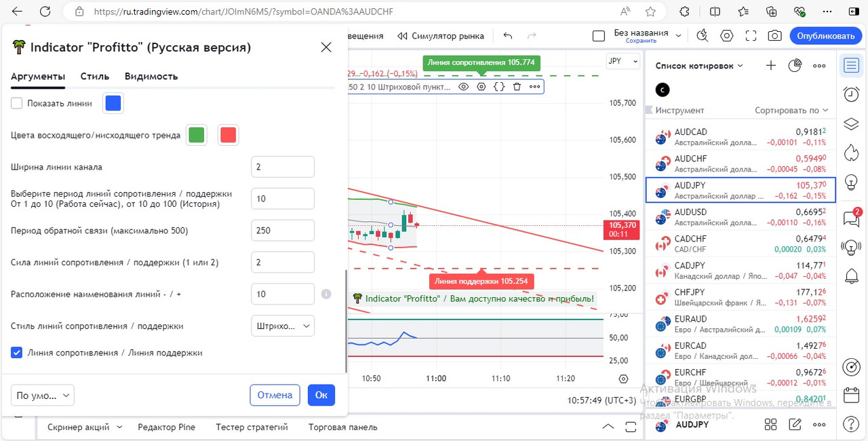Expand the "Список котировок" watchlist dropdown
The image size is (868, 441).
[x=699, y=66]
